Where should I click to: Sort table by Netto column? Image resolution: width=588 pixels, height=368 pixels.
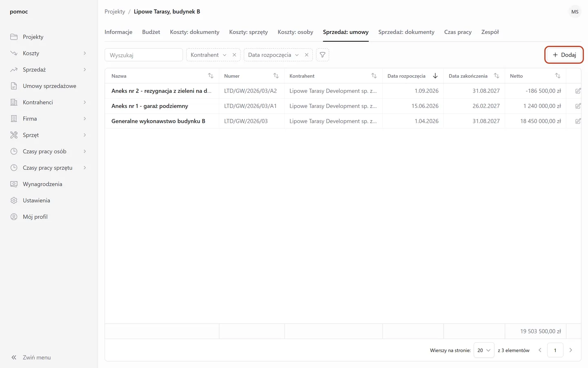click(x=558, y=76)
